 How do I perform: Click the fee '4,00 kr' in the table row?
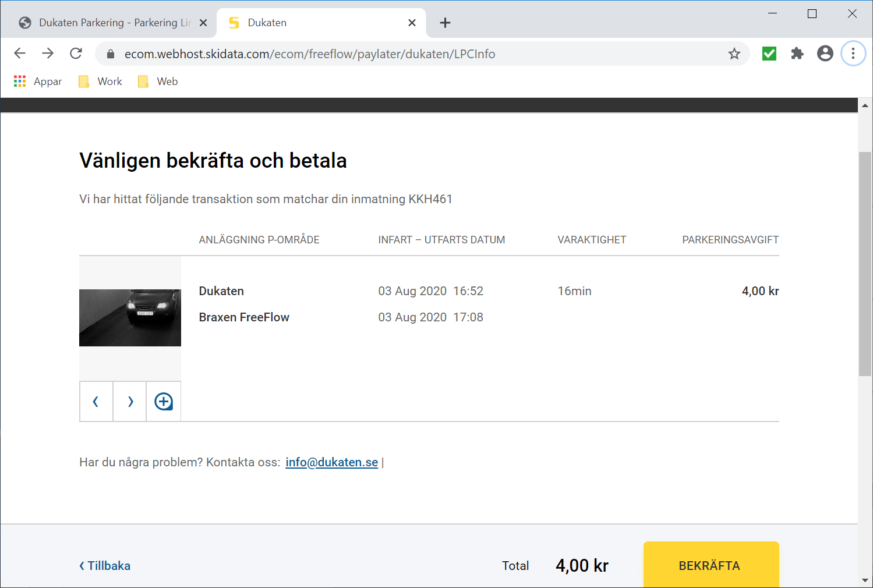[760, 291]
